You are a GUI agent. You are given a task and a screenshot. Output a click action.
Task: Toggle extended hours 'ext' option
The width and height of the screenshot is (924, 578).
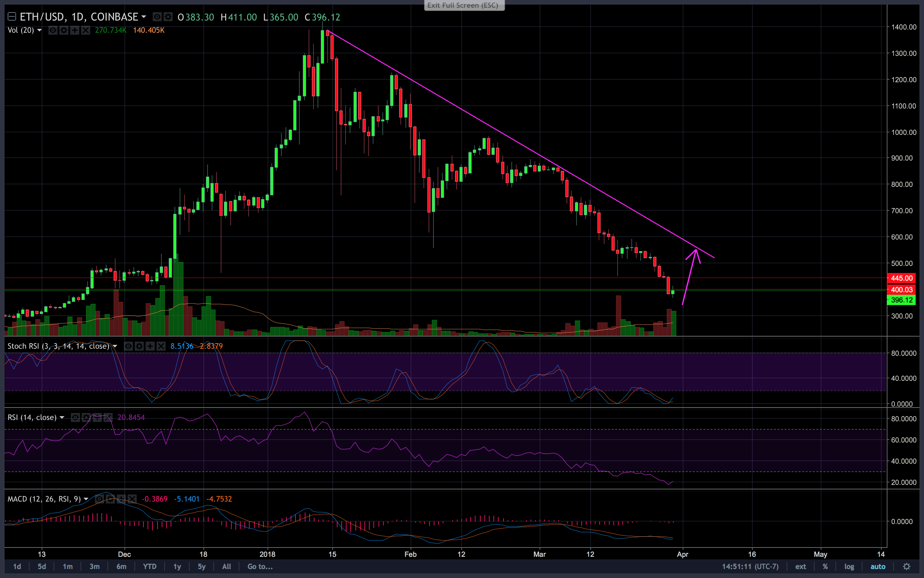[801, 566]
